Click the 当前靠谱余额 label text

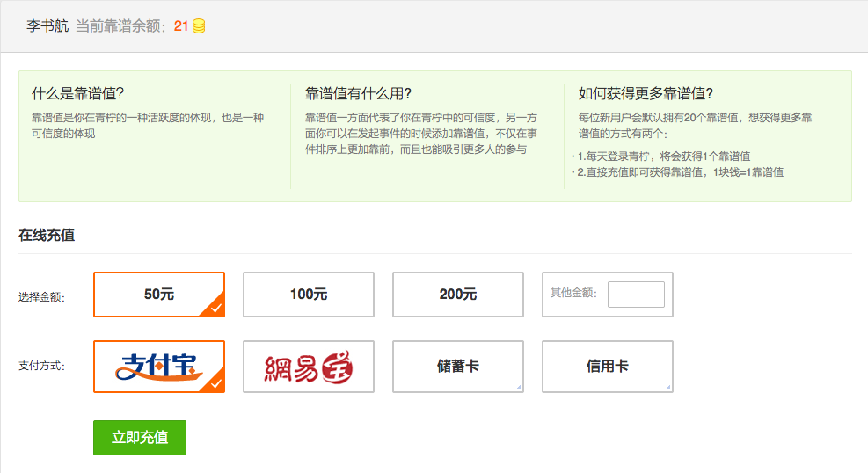tap(122, 26)
